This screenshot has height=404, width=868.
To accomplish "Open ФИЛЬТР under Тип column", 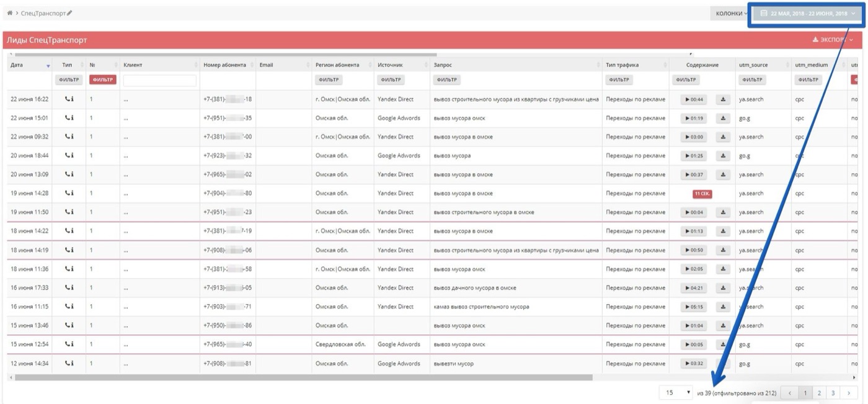I will [69, 79].
